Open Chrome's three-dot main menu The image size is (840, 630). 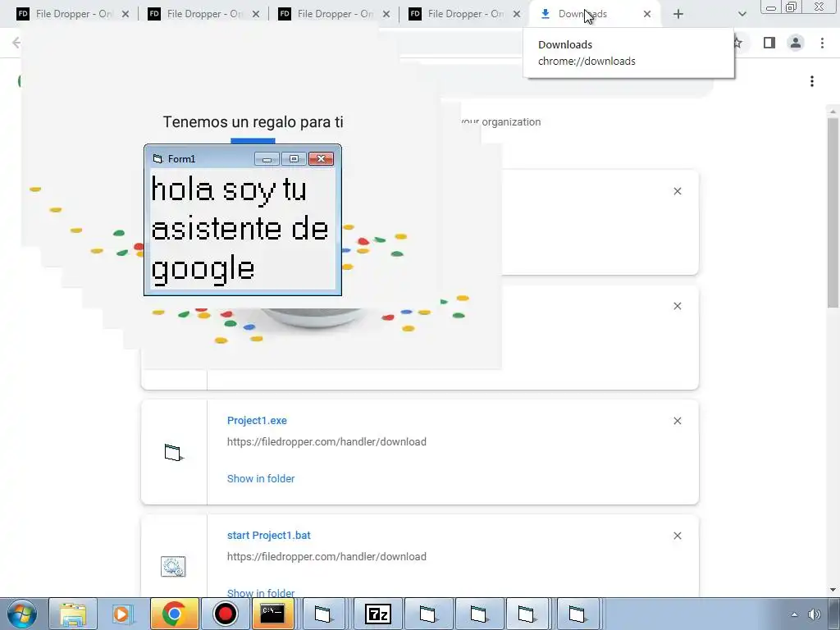(x=822, y=43)
